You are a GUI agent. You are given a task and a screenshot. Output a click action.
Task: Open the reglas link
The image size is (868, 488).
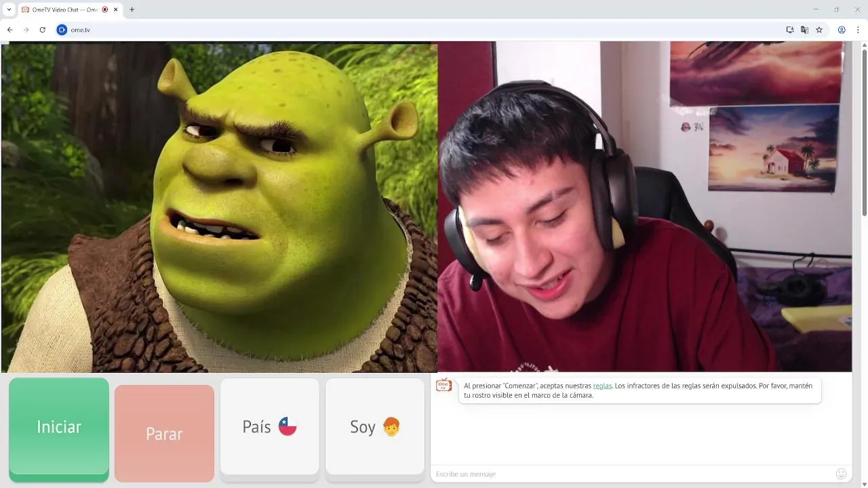click(x=602, y=386)
